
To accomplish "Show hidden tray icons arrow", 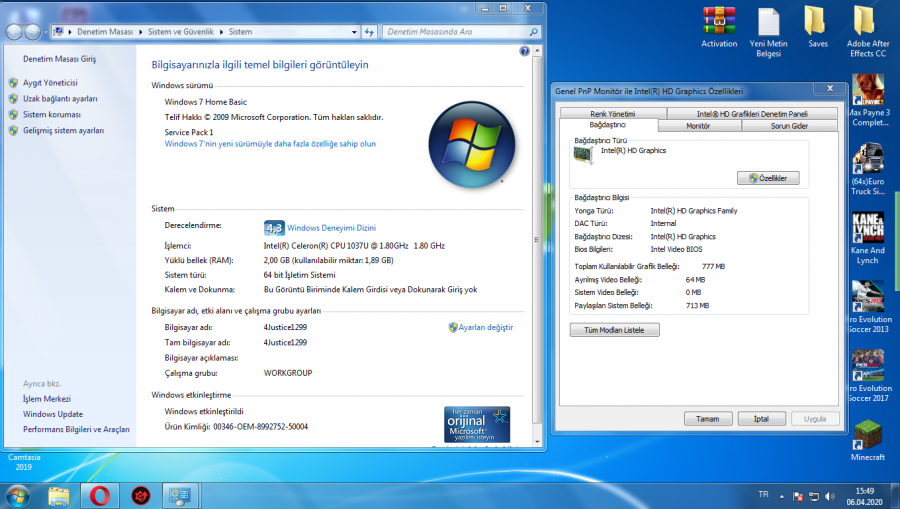I will [x=781, y=496].
